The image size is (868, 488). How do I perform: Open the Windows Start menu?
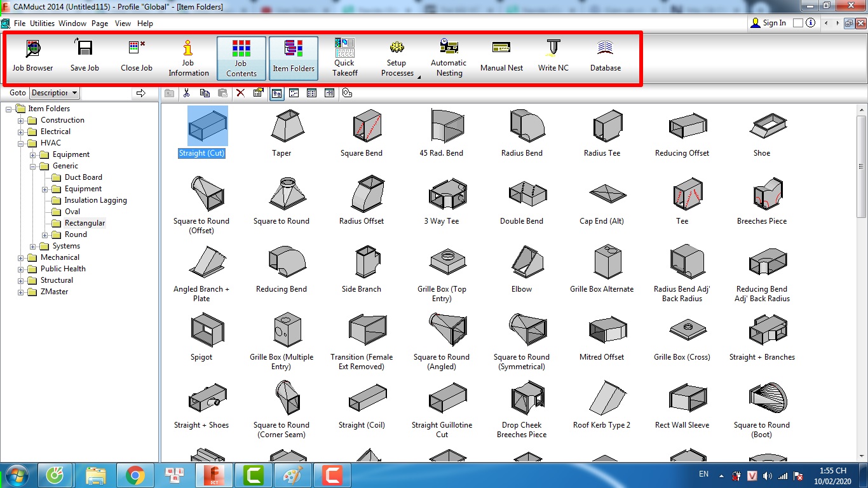pos(15,475)
